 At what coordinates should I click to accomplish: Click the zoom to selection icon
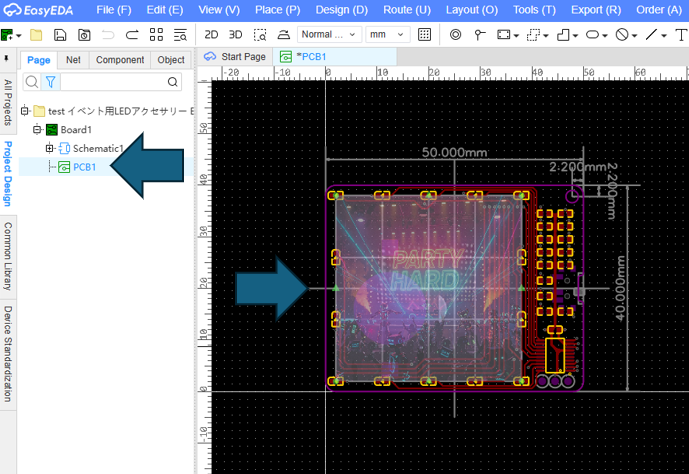click(x=260, y=34)
